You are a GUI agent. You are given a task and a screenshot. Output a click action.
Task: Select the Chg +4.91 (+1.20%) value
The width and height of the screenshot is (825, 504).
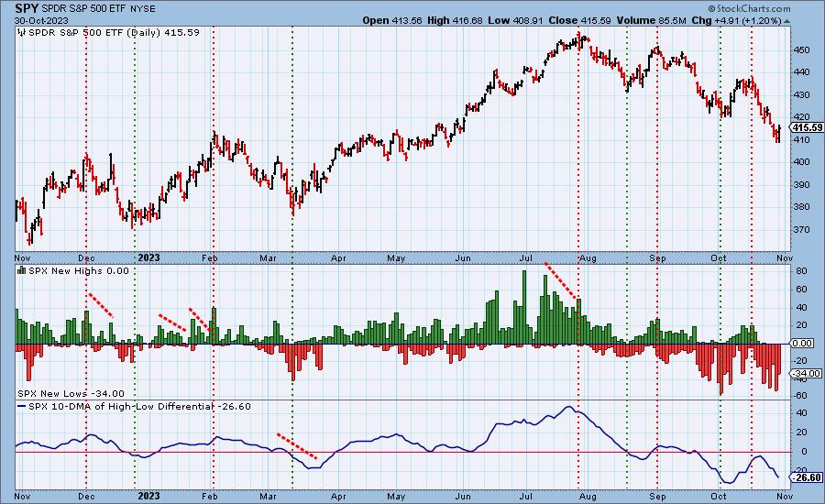point(737,20)
